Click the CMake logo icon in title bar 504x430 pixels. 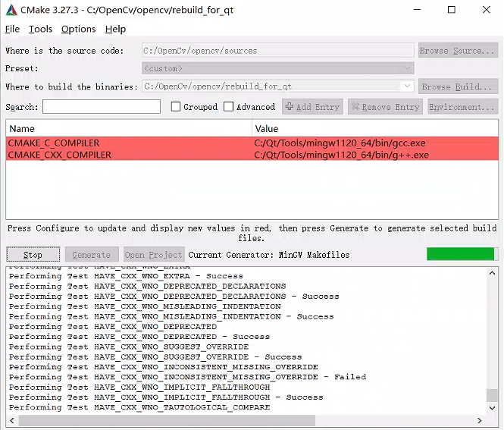point(11,10)
